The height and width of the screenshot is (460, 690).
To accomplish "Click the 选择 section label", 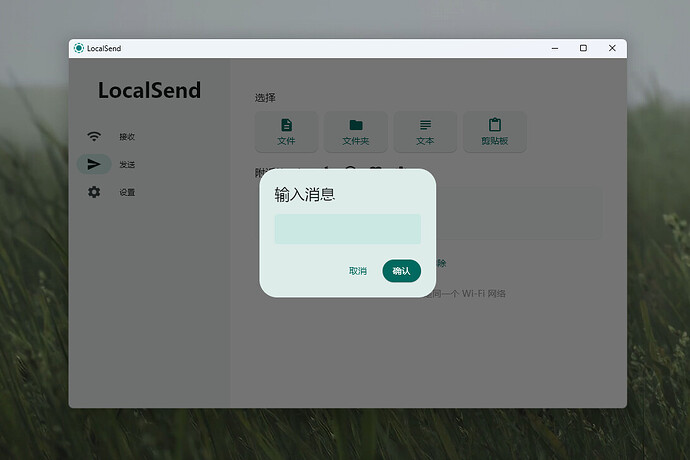I will pos(265,98).
